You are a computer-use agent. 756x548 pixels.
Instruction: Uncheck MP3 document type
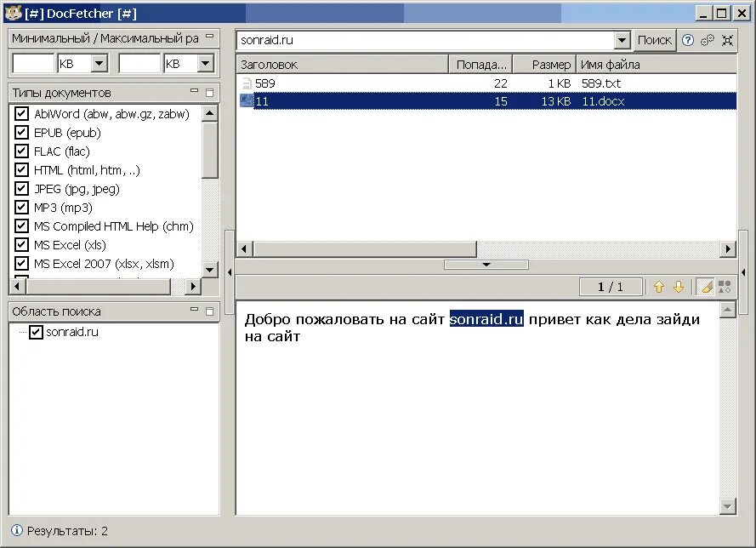click(21, 208)
